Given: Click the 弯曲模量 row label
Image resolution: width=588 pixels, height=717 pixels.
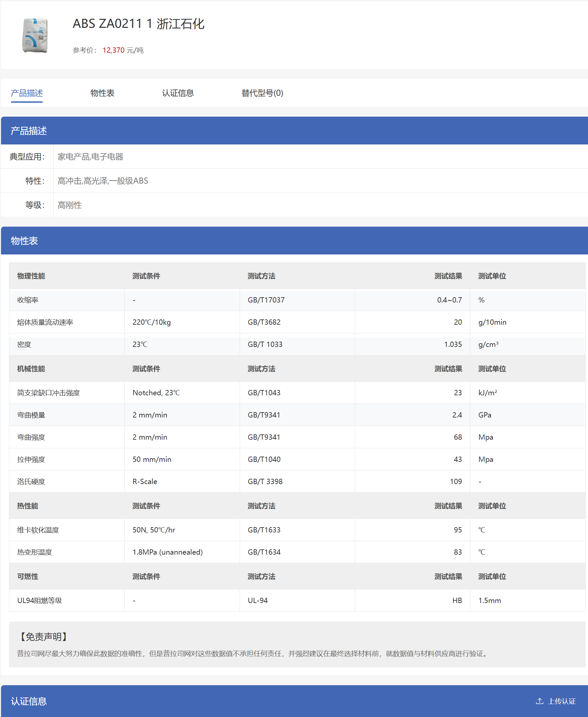Looking at the screenshot, I should [x=31, y=415].
